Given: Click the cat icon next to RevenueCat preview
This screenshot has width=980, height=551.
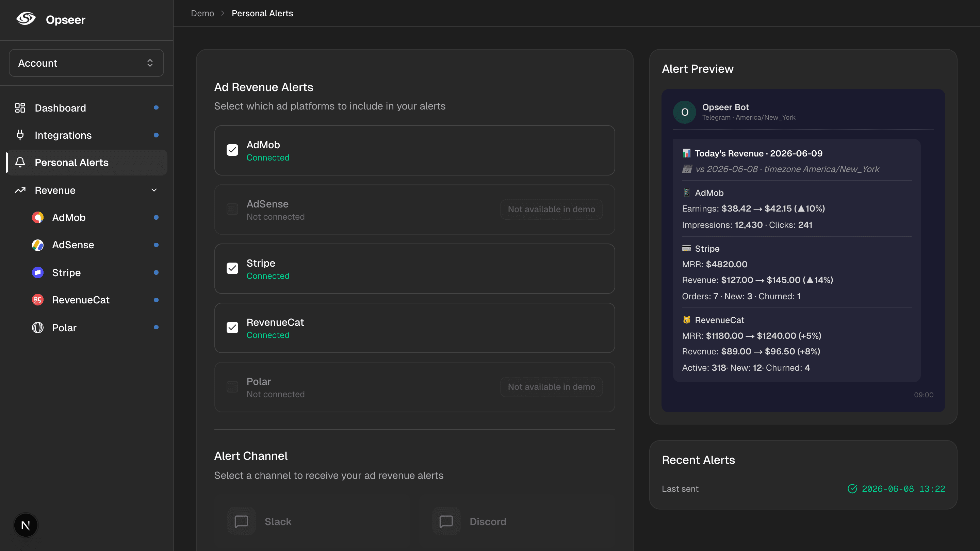Looking at the screenshot, I should [x=686, y=320].
